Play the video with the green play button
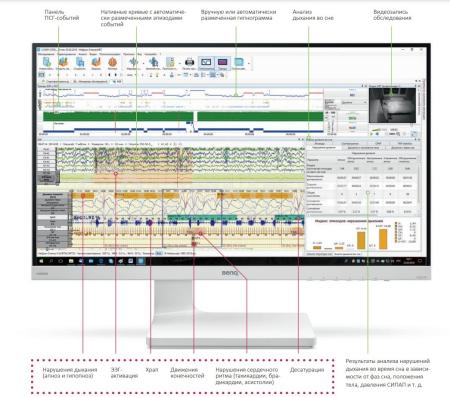Image resolution: width=450 pixels, height=397 pixels. coord(372,134)
